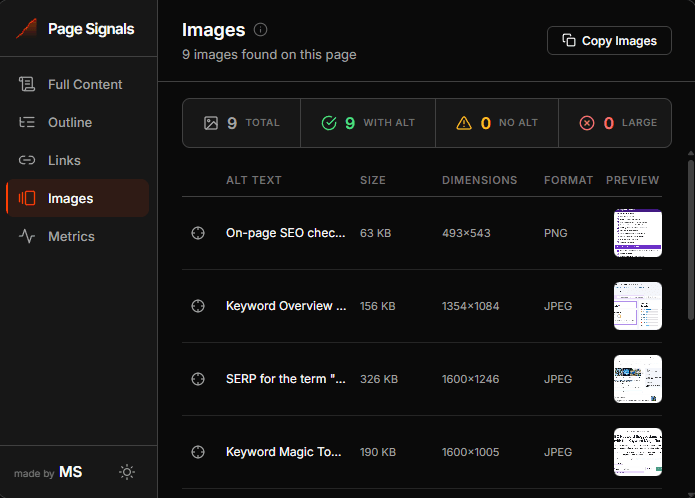The image size is (695, 498).
Task: Click the "Keyword Magic To..." alt text
Action: pyautogui.click(x=284, y=452)
